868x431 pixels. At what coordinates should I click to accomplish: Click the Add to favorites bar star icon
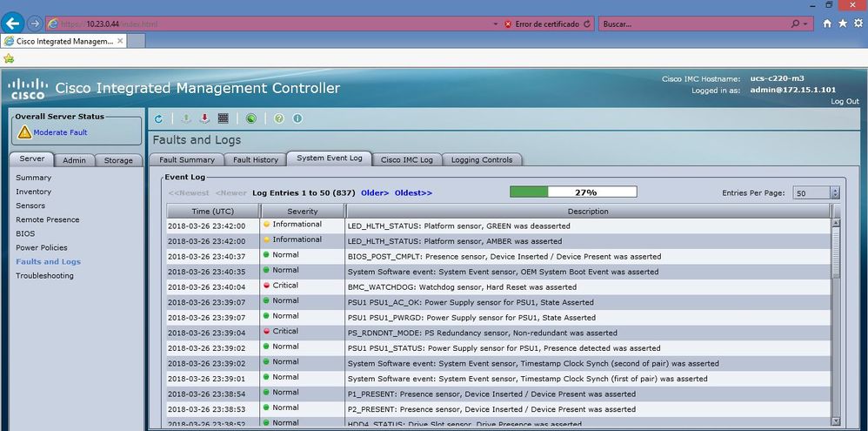[9, 58]
